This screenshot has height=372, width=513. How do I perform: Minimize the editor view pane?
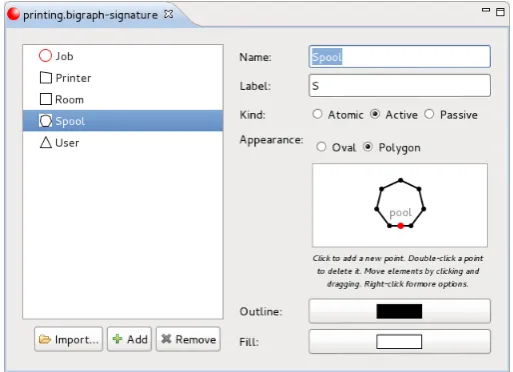486,10
